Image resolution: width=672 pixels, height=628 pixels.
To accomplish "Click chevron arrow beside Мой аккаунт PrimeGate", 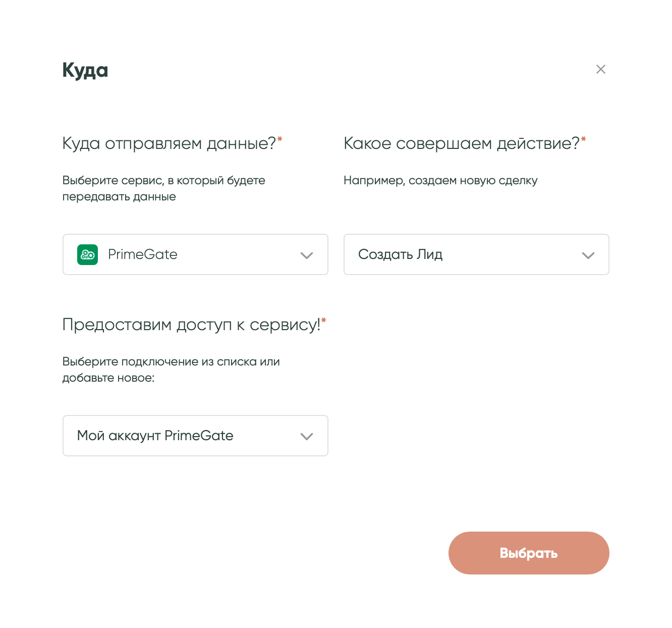I will click(x=307, y=437).
